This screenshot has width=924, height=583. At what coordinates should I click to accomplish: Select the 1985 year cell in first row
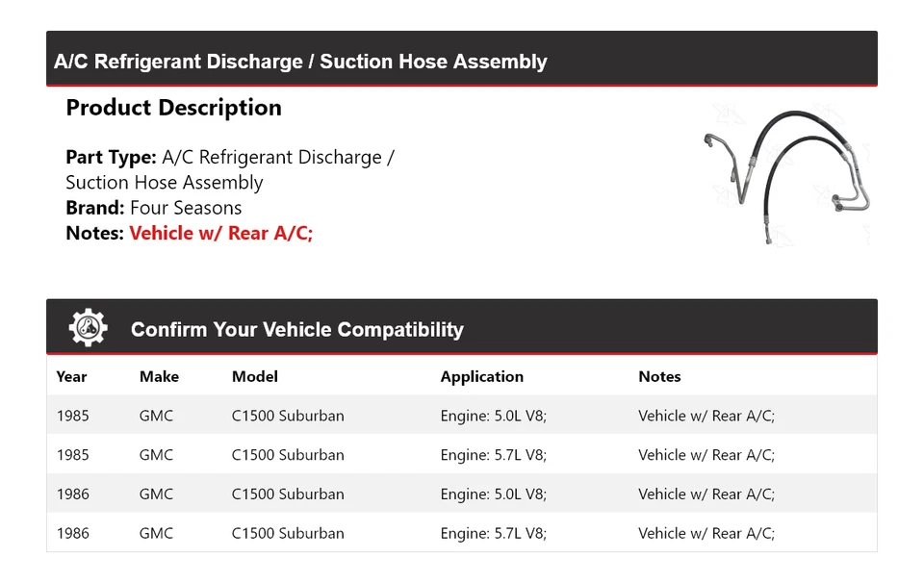[x=72, y=417]
